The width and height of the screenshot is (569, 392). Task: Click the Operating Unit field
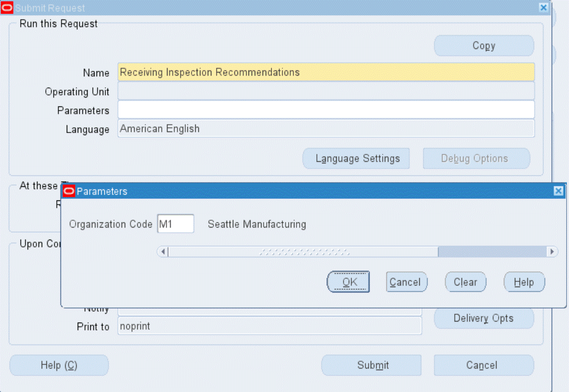click(x=326, y=91)
